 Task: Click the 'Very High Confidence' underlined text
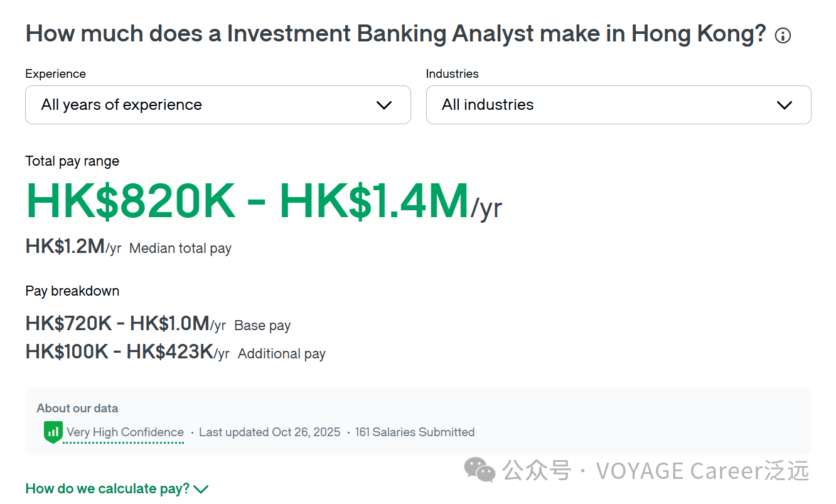click(125, 432)
